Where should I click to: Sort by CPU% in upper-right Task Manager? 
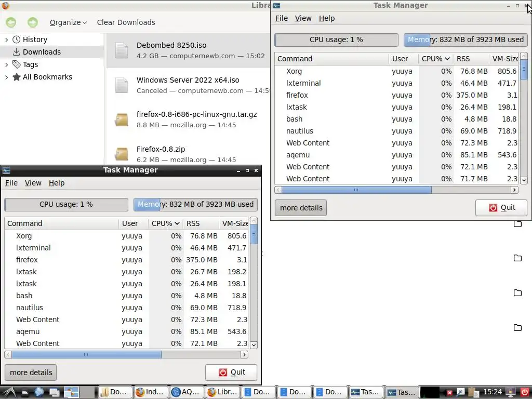click(436, 59)
